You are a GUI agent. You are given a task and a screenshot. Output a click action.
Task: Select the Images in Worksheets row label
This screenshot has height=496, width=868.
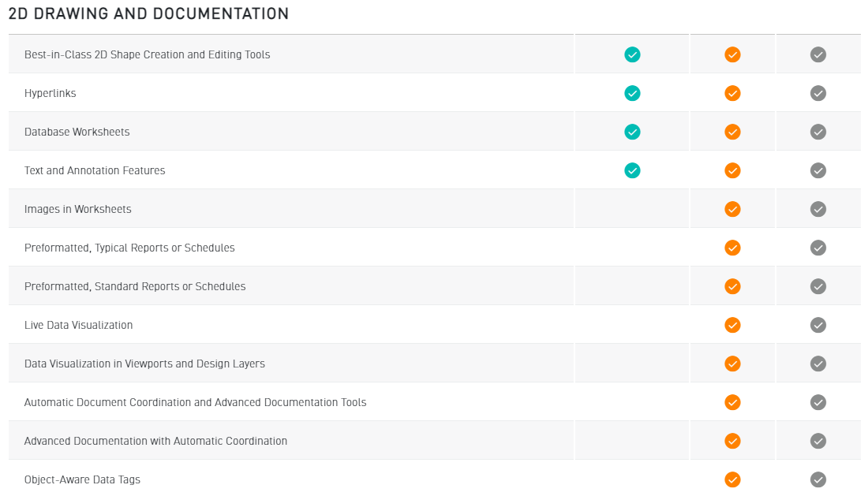tap(78, 209)
